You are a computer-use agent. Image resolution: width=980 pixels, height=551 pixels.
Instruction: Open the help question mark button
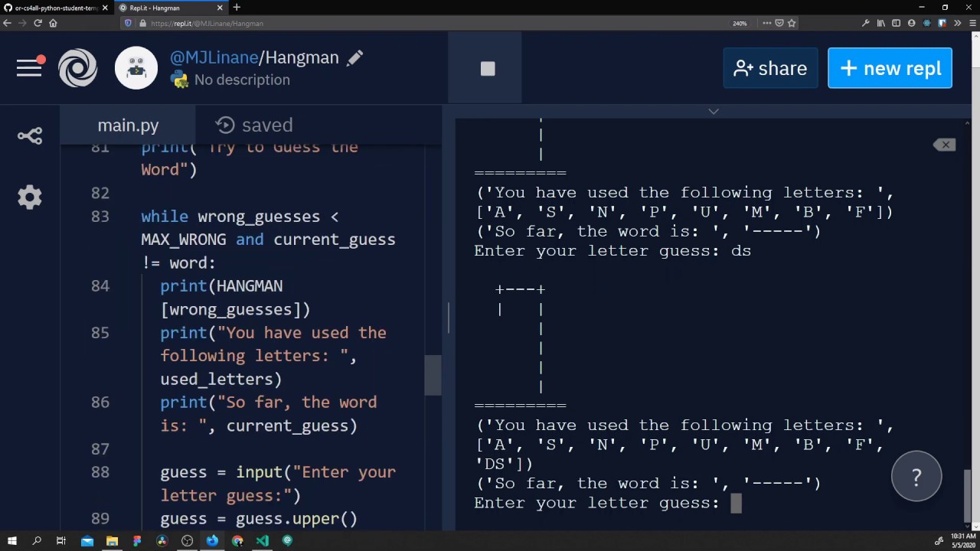pyautogui.click(x=916, y=477)
